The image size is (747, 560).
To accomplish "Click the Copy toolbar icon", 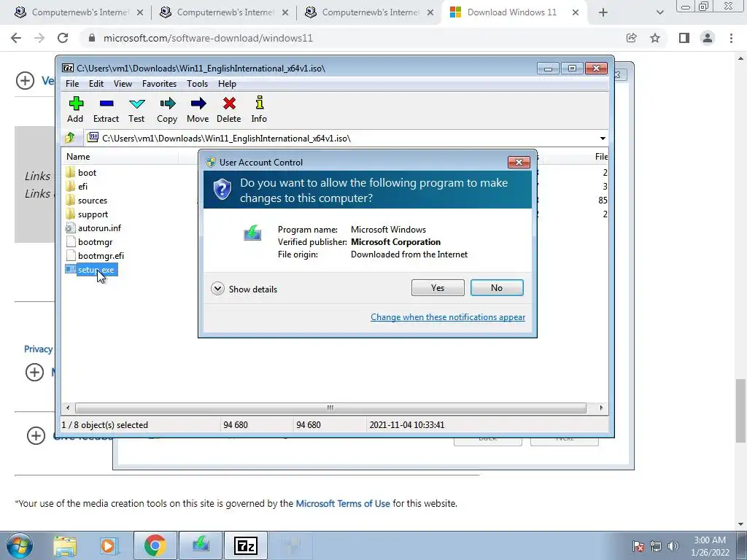I will coord(167,109).
